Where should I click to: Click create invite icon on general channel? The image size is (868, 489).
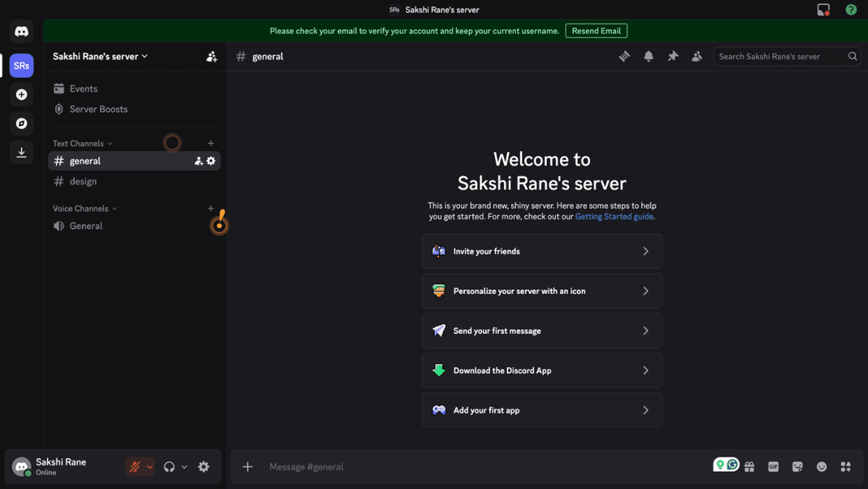pos(198,161)
